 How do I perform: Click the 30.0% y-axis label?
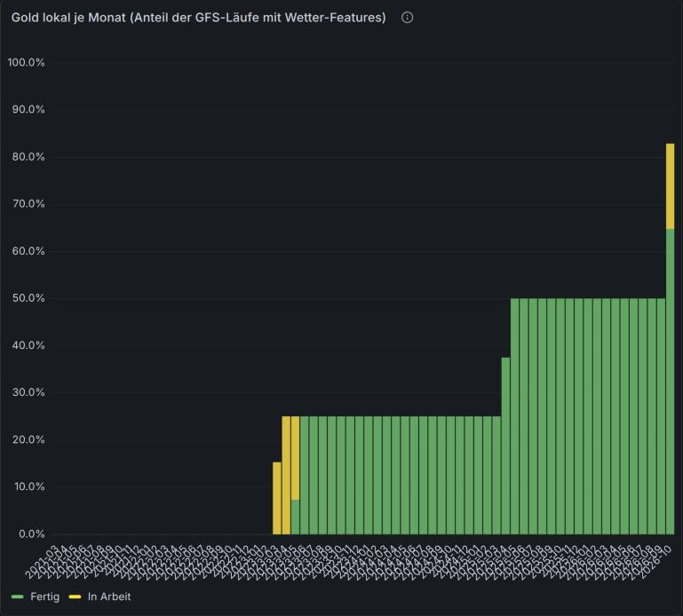coord(28,392)
